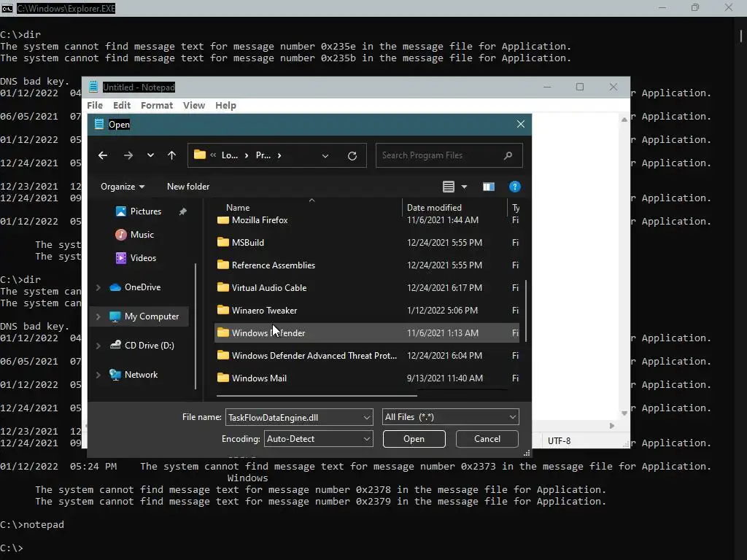747x560 pixels.
Task: Open File name history dropdown
Action: point(367,418)
